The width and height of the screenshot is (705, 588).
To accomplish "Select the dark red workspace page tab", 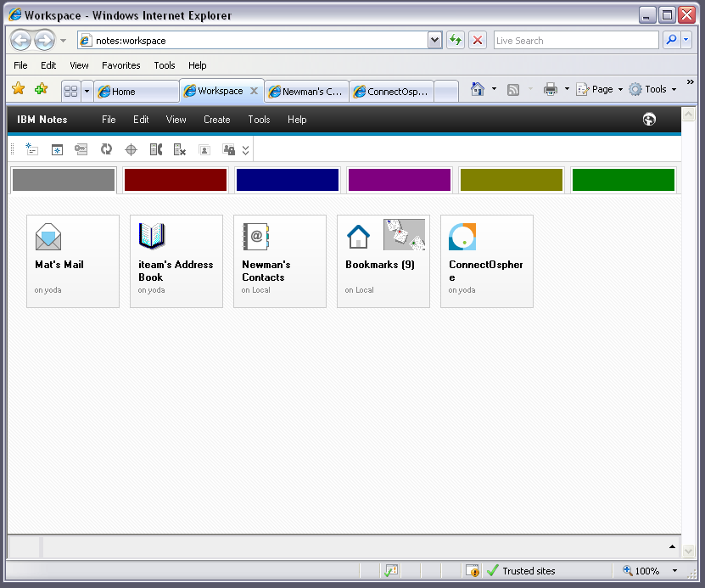I will click(176, 180).
